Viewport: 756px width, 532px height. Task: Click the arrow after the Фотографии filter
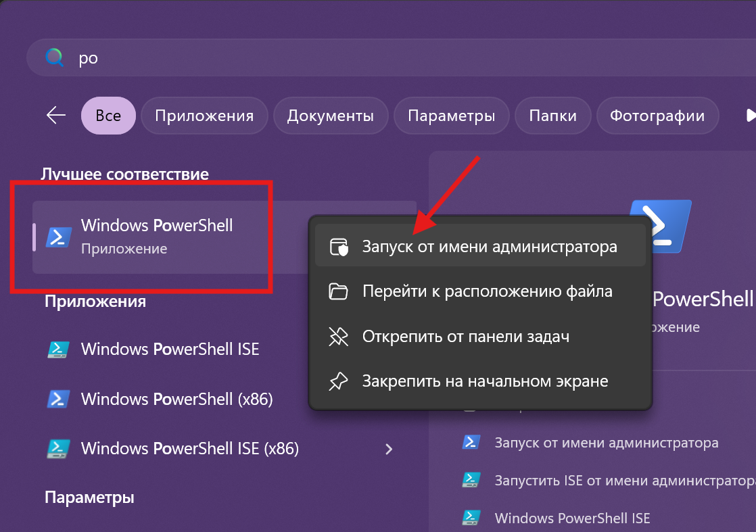point(751,115)
